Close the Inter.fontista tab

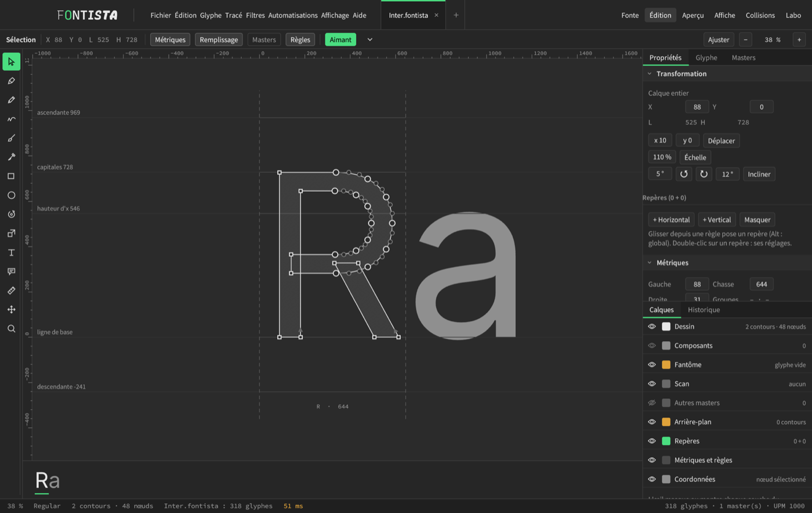[436, 15]
